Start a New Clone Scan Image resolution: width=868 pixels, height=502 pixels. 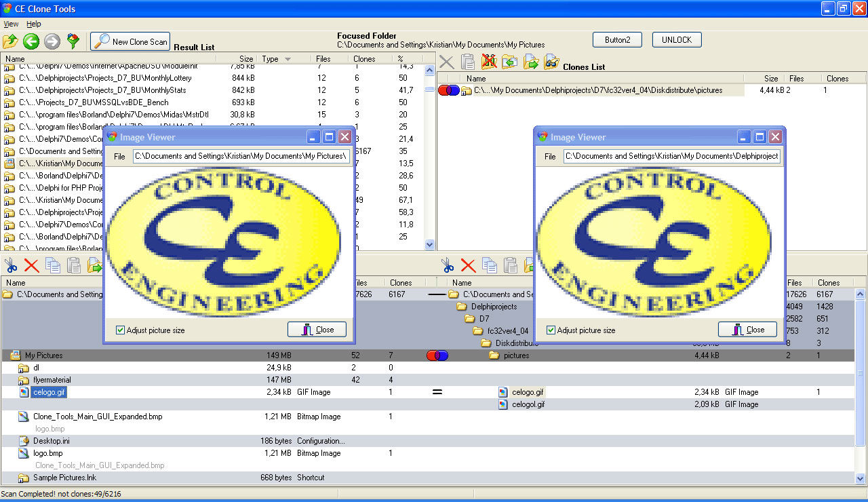tap(130, 41)
